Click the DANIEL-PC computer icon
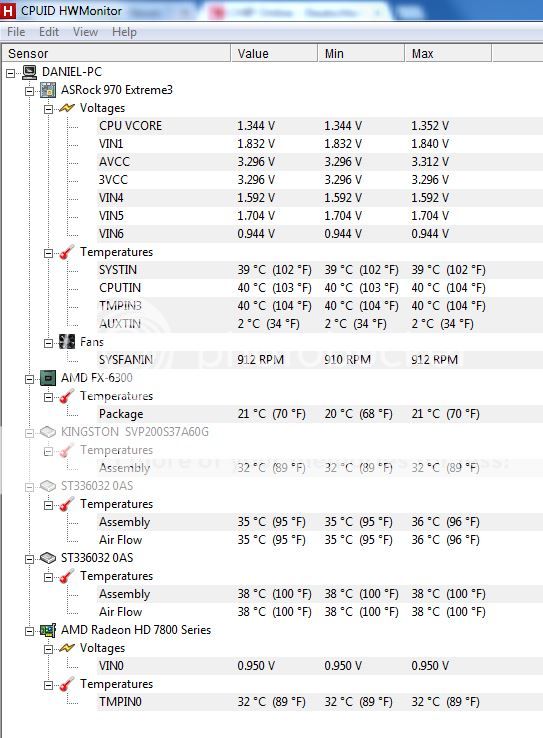This screenshot has width=543, height=738. (x=30, y=72)
